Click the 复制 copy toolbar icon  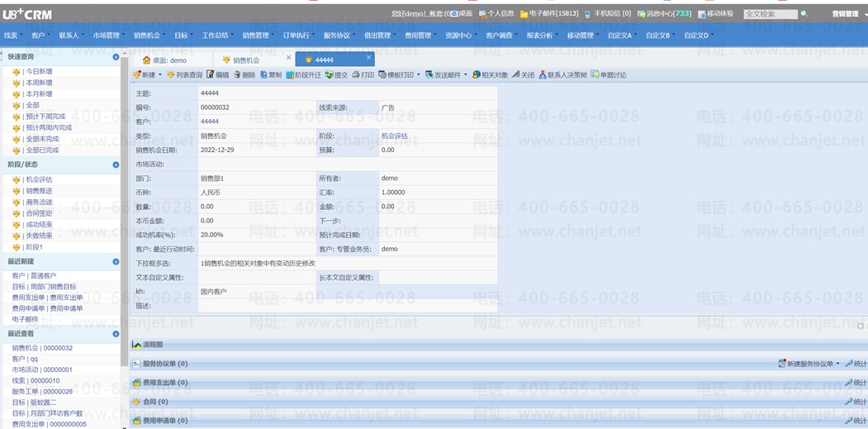click(263, 75)
